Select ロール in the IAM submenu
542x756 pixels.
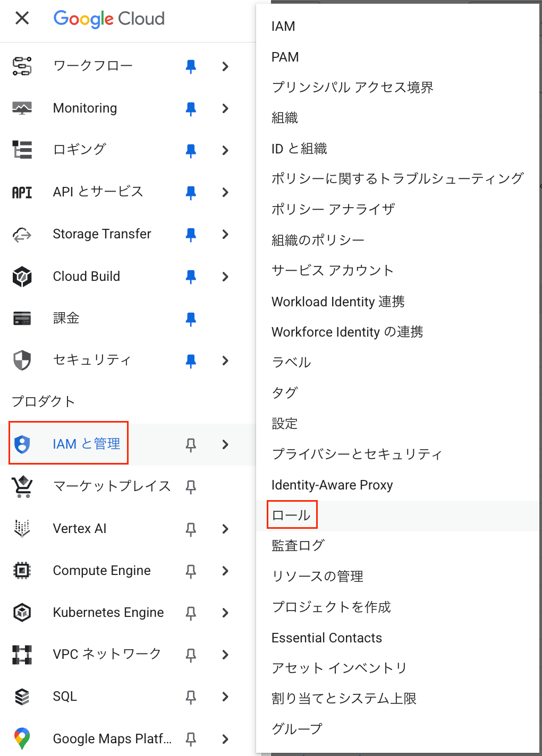pos(291,515)
